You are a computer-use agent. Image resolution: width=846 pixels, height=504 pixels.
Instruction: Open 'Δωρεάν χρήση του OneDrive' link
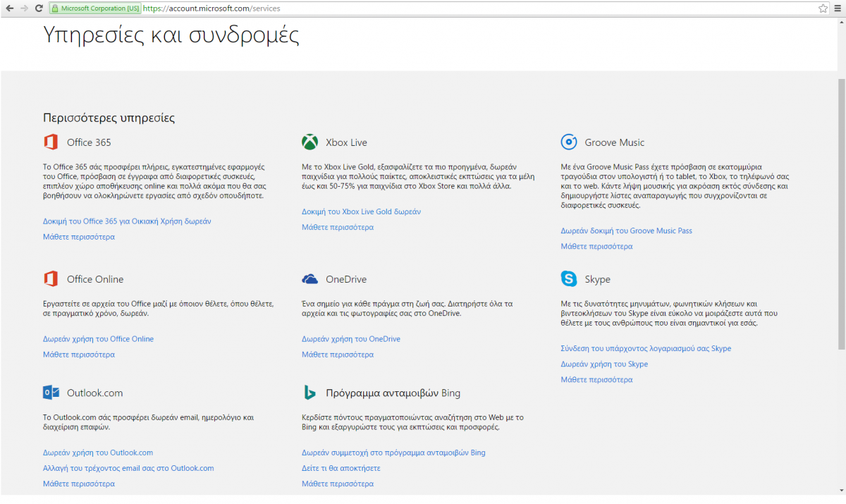pos(351,339)
